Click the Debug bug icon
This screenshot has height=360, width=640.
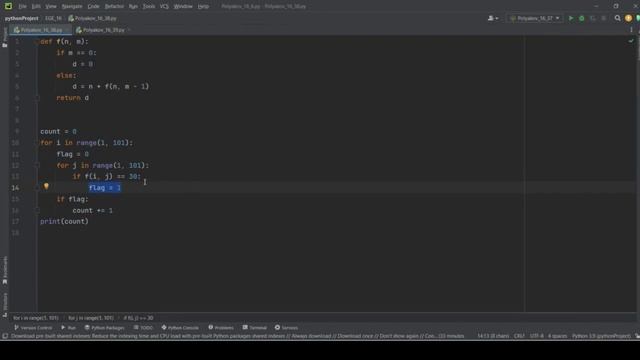click(582, 18)
